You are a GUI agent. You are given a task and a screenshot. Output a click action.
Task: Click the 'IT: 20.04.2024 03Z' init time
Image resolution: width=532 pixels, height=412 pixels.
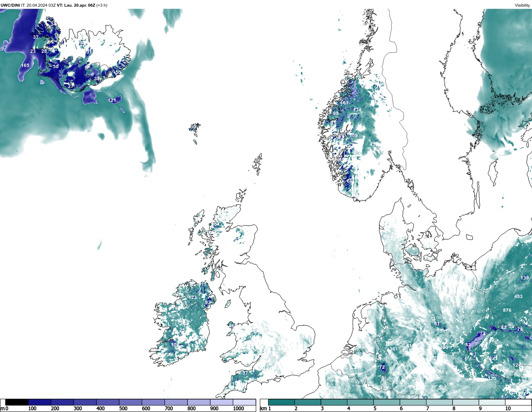(x=39, y=5)
